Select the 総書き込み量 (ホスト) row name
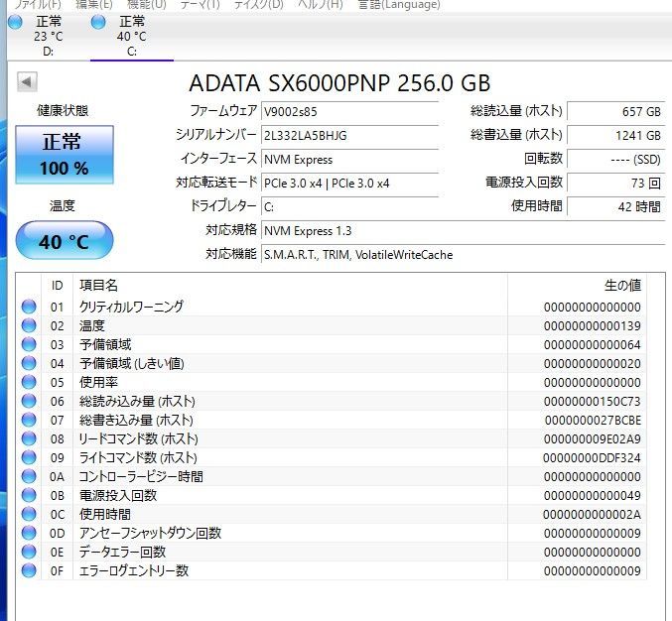The height and width of the screenshot is (621, 672). click(136, 420)
